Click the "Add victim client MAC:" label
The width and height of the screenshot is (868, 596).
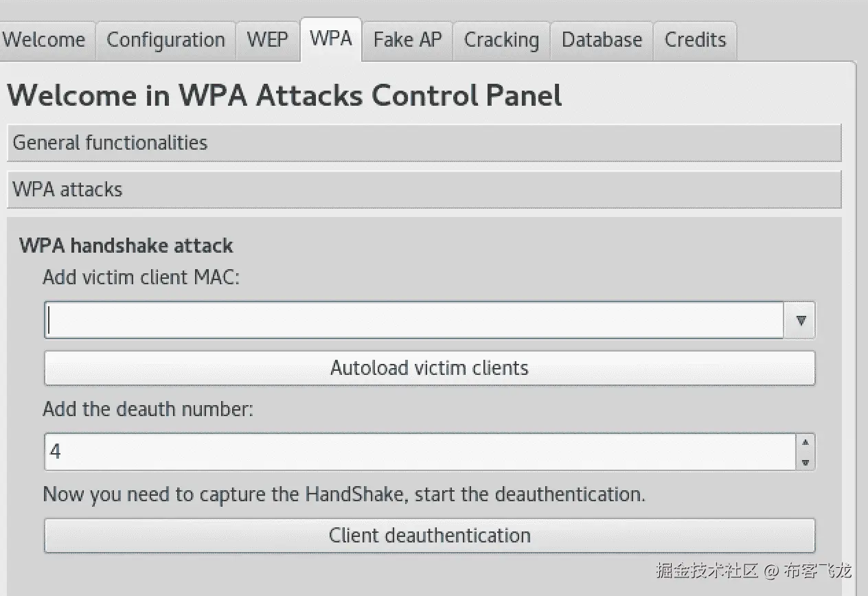point(141,277)
